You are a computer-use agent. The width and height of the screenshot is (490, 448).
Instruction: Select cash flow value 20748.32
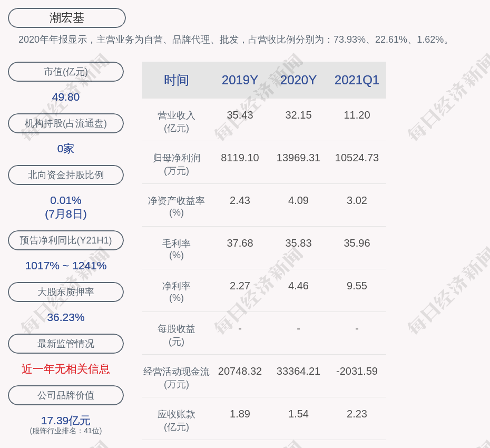coord(240,371)
